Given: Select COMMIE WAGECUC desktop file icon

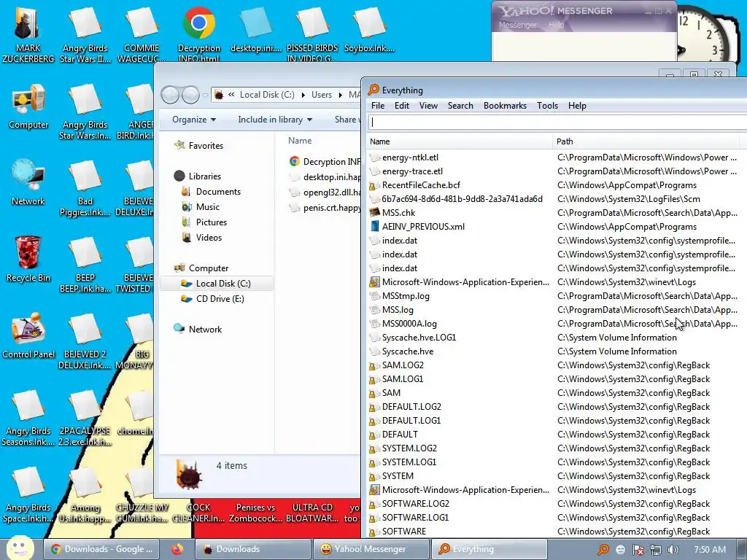Looking at the screenshot, I should (142, 34).
